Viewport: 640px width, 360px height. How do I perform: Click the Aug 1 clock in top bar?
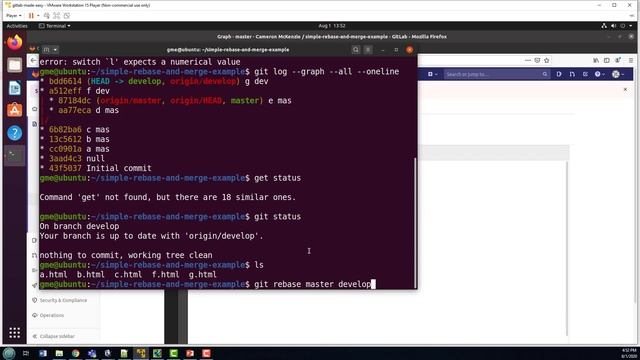tap(332, 26)
